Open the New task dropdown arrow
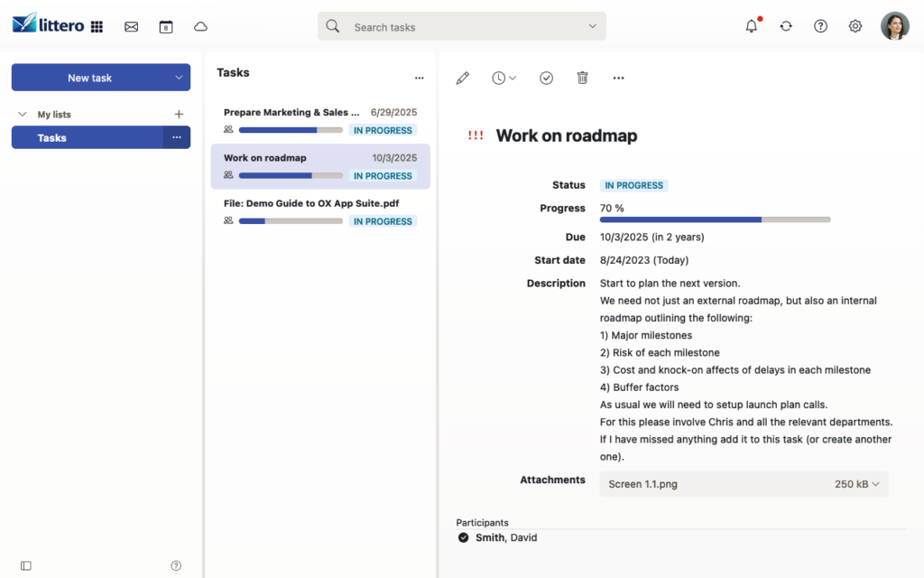Image resolution: width=924 pixels, height=578 pixels. (x=179, y=78)
